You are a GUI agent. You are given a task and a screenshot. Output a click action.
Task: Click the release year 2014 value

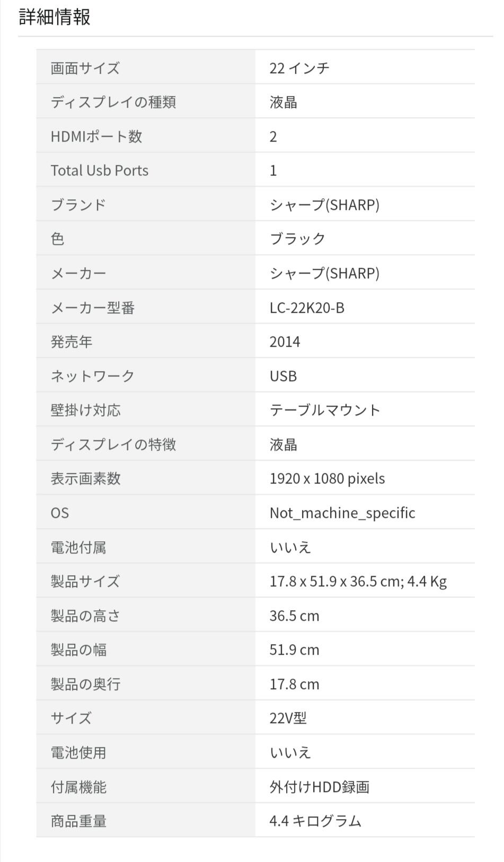(x=285, y=341)
